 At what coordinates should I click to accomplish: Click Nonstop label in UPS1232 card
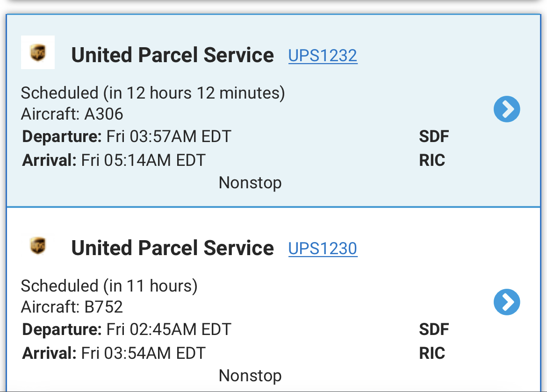pyautogui.click(x=250, y=183)
